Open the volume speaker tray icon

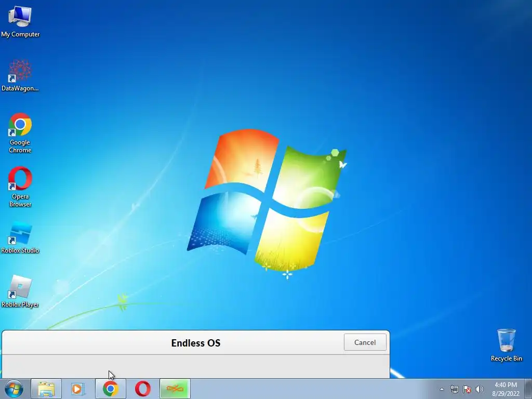pos(480,389)
